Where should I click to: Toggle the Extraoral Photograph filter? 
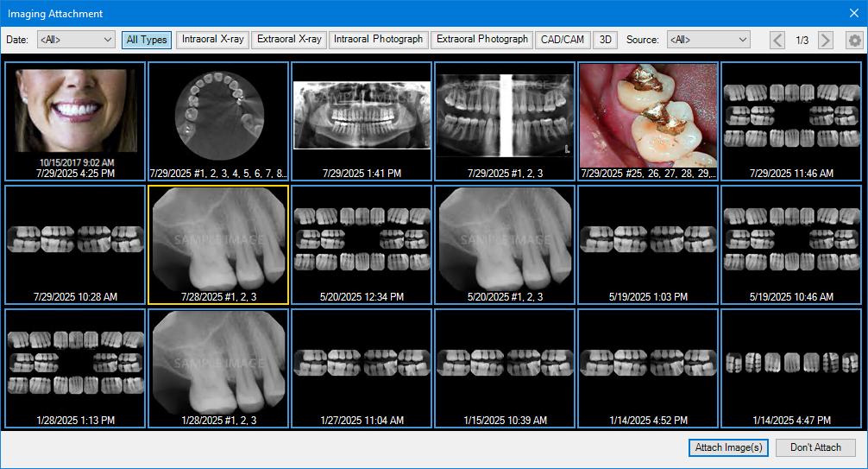(482, 40)
